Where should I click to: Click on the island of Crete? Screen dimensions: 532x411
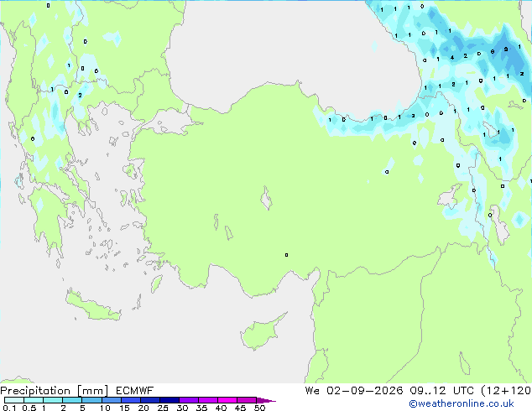pyautogui.click(x=91, y=306)
